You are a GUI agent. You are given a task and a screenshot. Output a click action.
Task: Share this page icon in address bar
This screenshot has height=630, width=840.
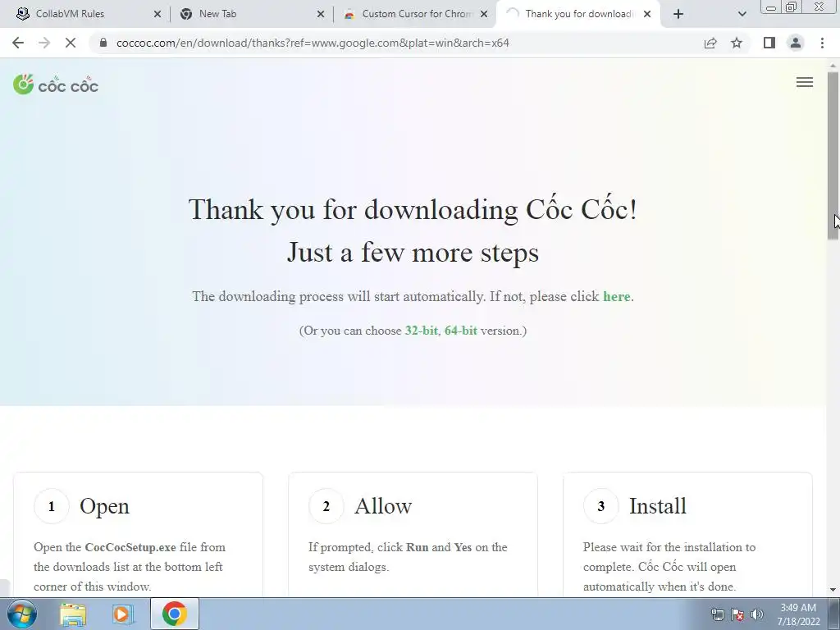click(x=710, y=43)
